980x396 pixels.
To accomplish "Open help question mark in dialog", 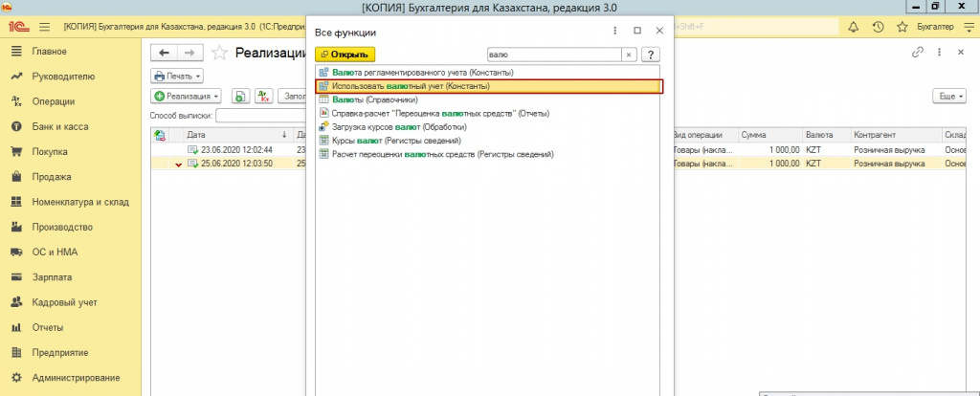I will click(x=651, y=55).
